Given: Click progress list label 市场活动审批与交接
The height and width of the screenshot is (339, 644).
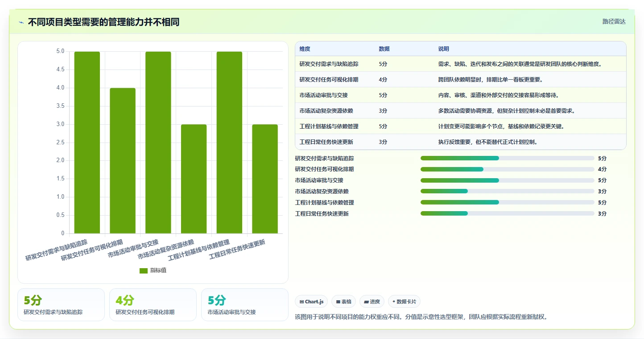Looking at the screenshot, I should pyautogui.click(x=319, y=180).
